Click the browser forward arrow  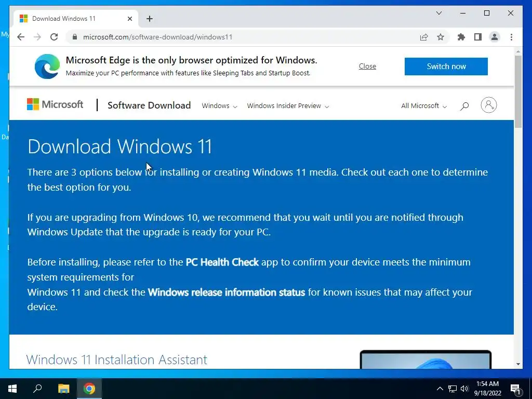pyautogui.click(x=37, y=37)
